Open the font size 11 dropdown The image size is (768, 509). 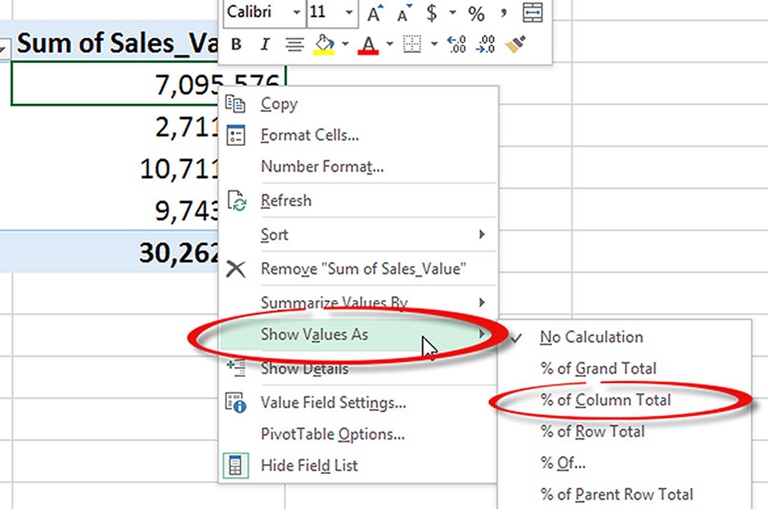(x=349, y=12)
